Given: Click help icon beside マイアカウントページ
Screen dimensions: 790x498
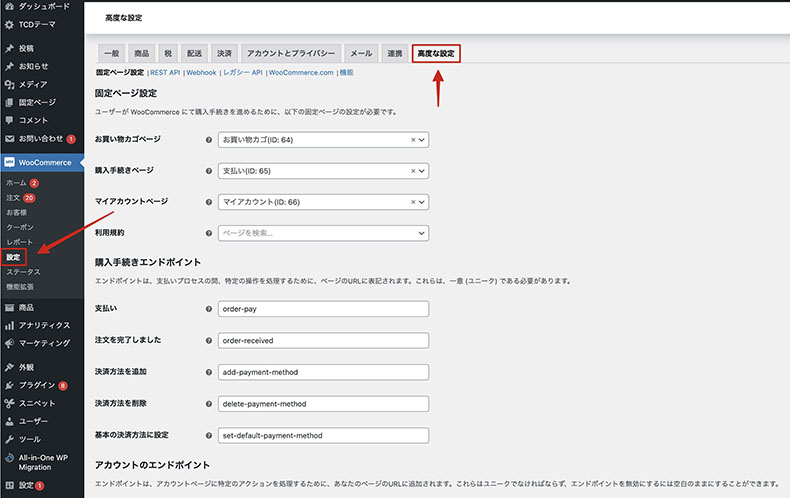Looking at the screenshot, I should pyautogui.click(x=209, y=202).
